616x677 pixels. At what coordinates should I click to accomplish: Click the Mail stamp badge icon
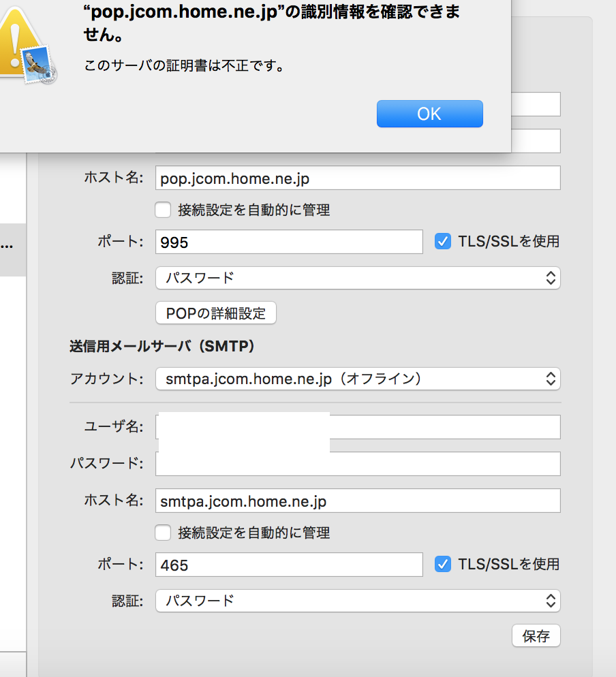coord(39,65)
